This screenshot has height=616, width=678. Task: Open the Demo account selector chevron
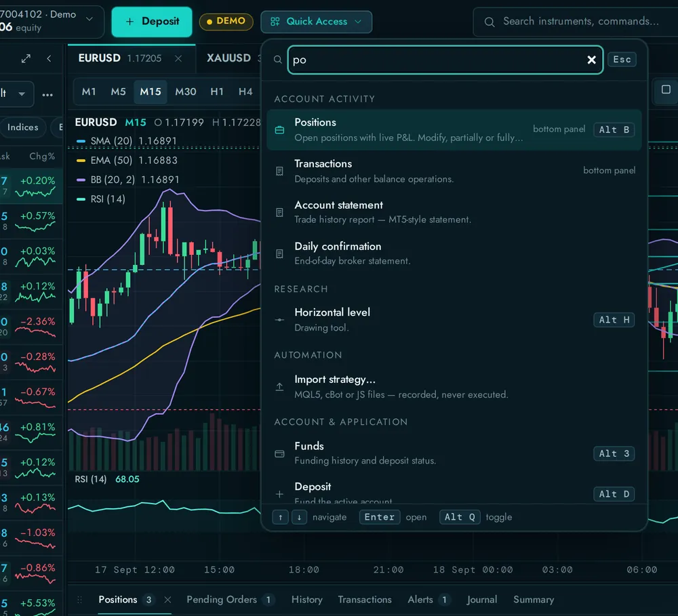pyautogui.click(x=89, y=19)
